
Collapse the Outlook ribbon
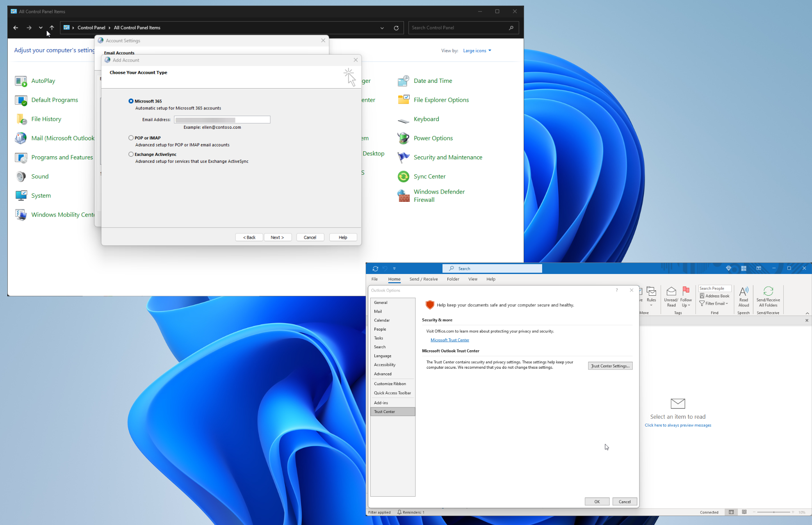pos(807,313)
